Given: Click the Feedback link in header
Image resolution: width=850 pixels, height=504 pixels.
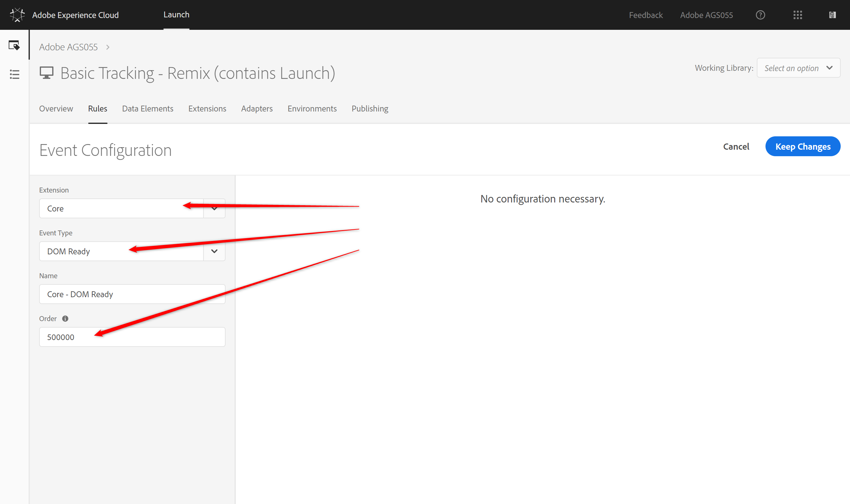Looking at the screenshot, I should coord(646,15).
